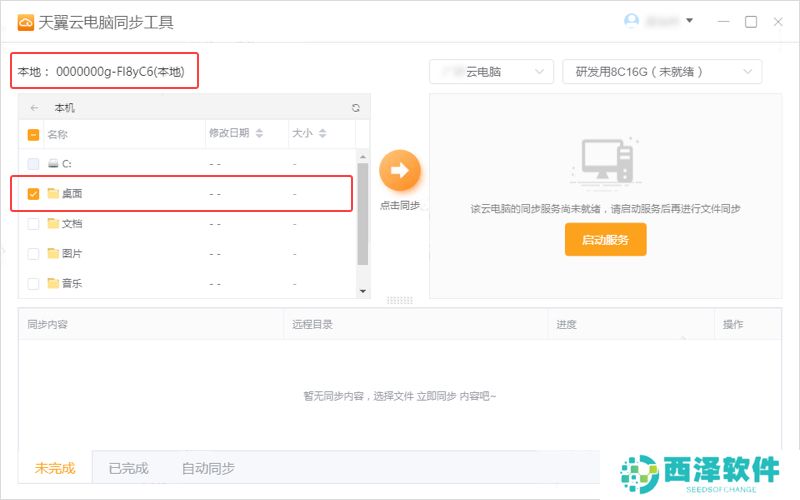The height and width of the screenshot is (500, 800).
Task: Refresh the local file list
Action: click(356, 108)
